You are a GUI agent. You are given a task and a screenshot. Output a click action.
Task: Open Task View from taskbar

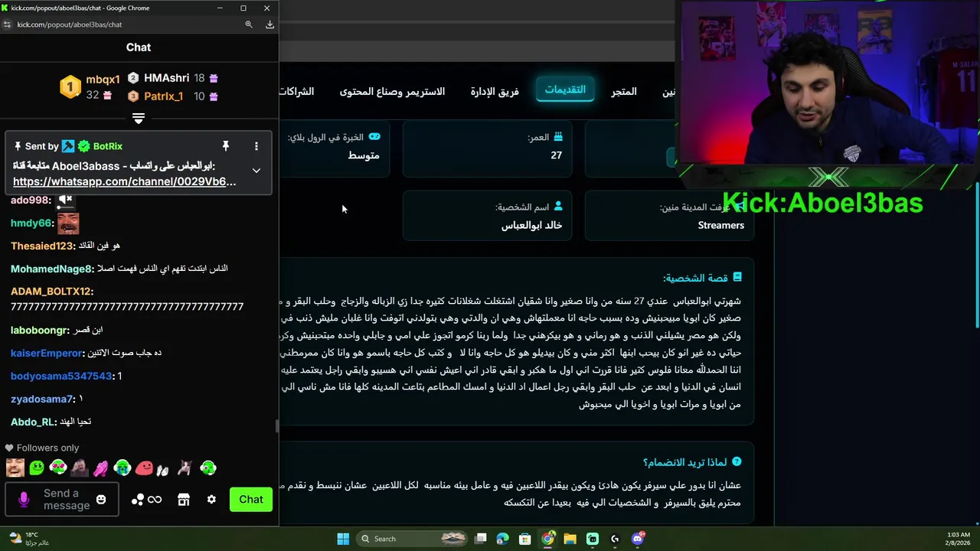(x=481, y=539)
